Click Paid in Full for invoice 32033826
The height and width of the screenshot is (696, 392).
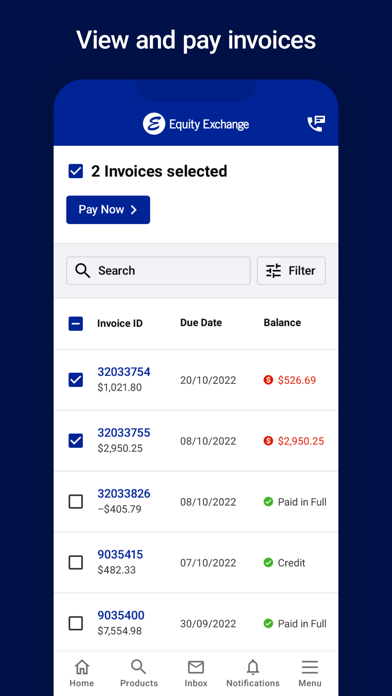[302, 502]
